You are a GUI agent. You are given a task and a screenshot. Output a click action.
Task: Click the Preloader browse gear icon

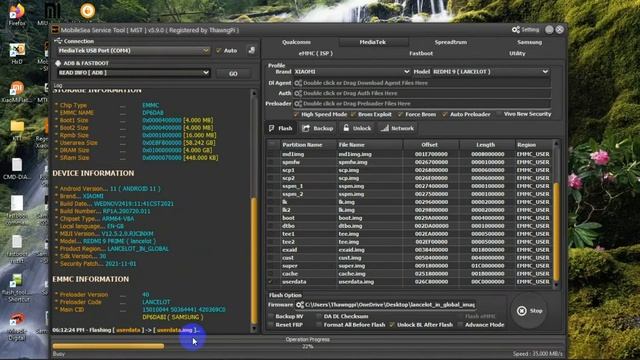pos(298,104)
